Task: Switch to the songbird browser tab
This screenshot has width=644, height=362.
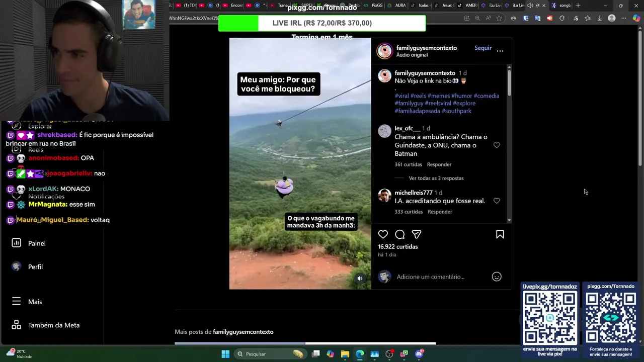Action: [561, 6]
